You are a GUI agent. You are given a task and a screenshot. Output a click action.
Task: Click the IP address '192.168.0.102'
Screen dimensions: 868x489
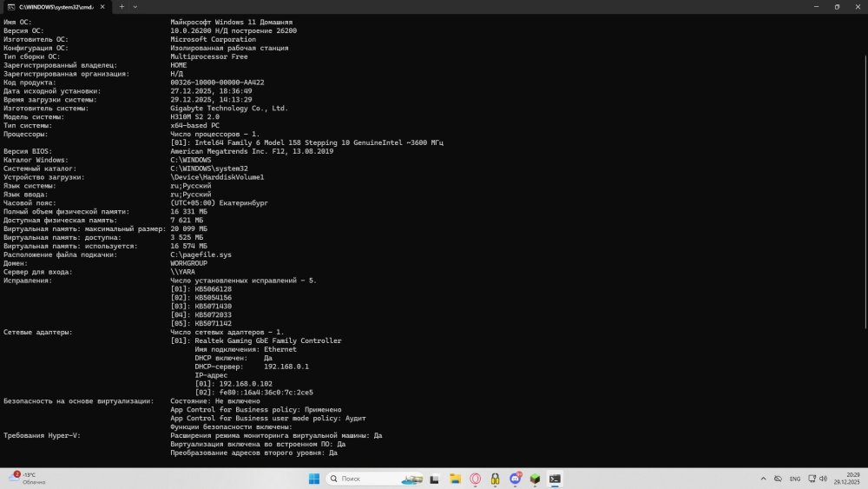point(246,384)
